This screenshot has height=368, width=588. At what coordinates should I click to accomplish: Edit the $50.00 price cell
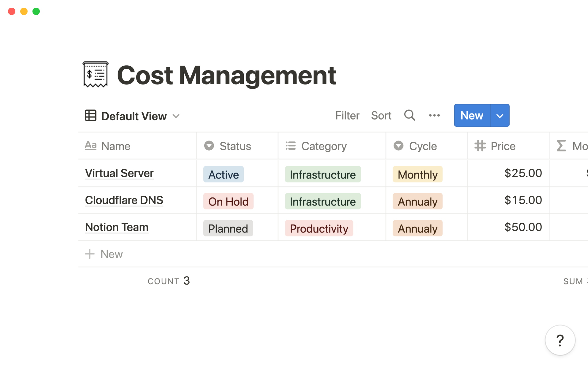(x=523, y=227)
